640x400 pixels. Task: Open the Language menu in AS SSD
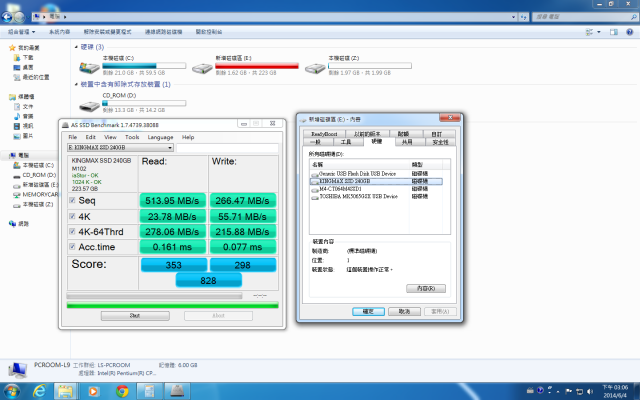click(x=160, y=137)
